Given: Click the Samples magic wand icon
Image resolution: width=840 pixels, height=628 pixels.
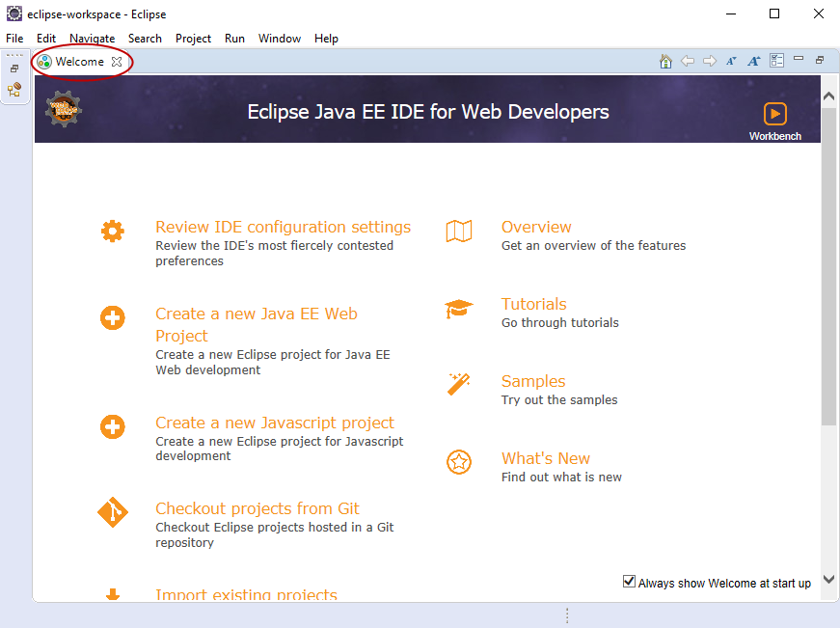Looking at the screenshot, I should (459, 384).
